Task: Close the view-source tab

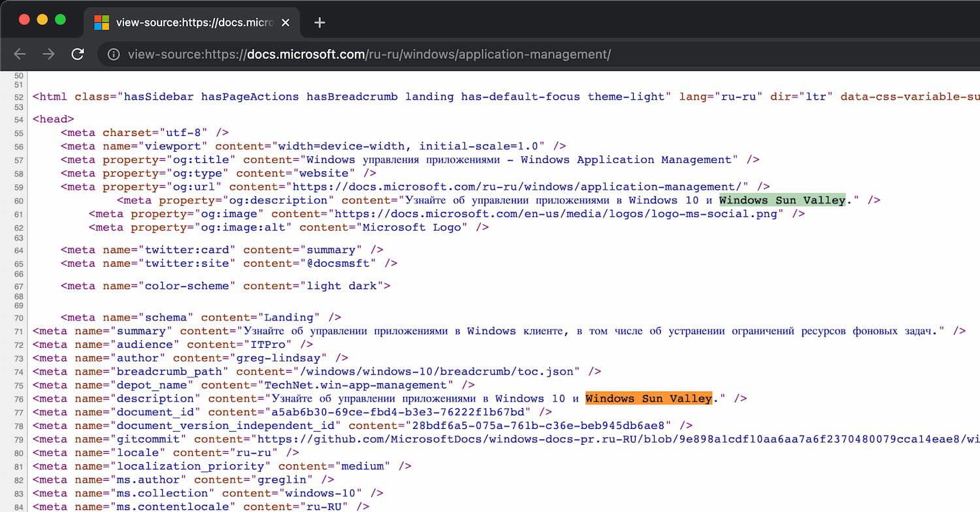Action: (286, 22)
